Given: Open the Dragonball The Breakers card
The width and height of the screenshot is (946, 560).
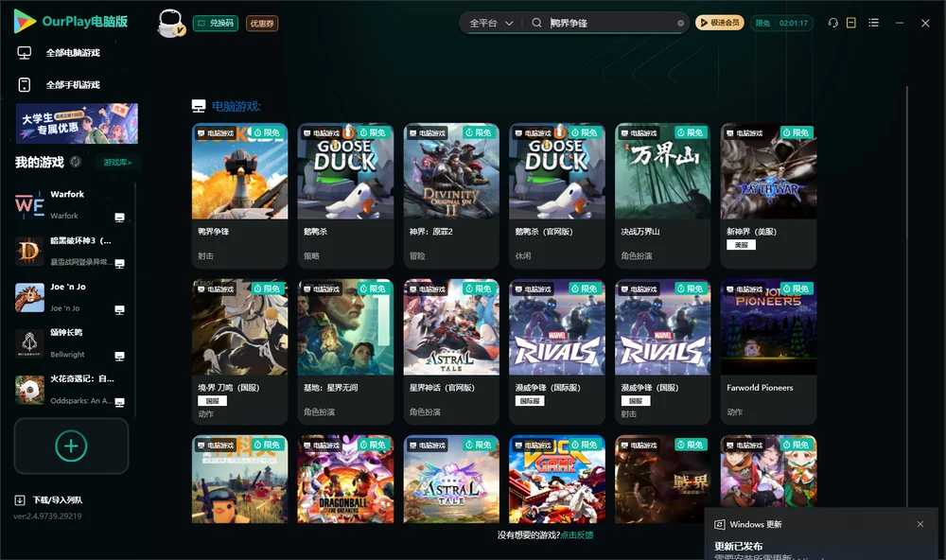Looking at the screenshot, I should [x=345, y=480].
